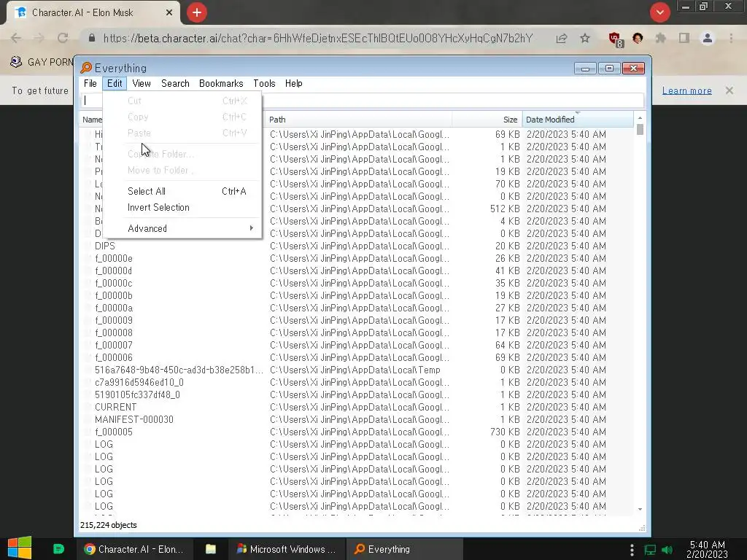Select file 516a7648-9b48-450c-ad3d-b38e258b1…
Screen dimensions: 747x560
click(179, 370)
